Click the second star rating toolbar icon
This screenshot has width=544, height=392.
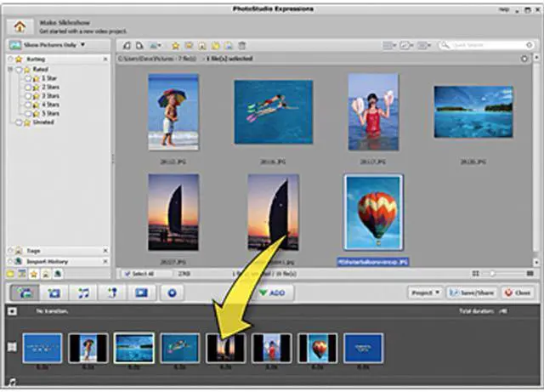189,45
